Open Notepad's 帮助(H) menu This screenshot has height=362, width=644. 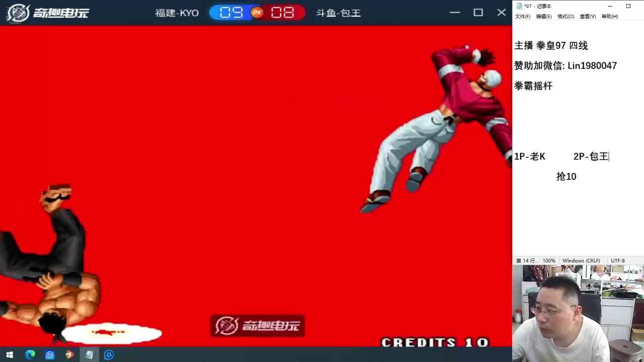(610, 17)
